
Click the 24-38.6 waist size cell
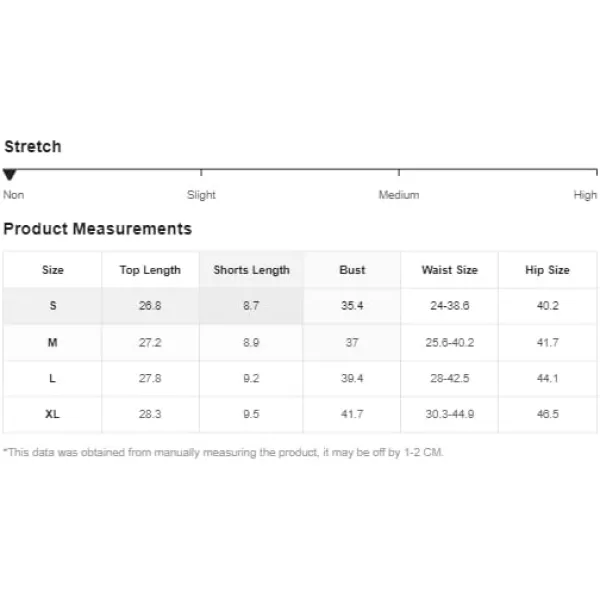coord(450,306)
